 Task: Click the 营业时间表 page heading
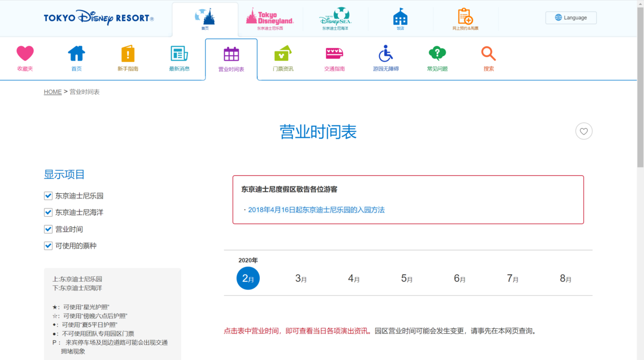318,132
